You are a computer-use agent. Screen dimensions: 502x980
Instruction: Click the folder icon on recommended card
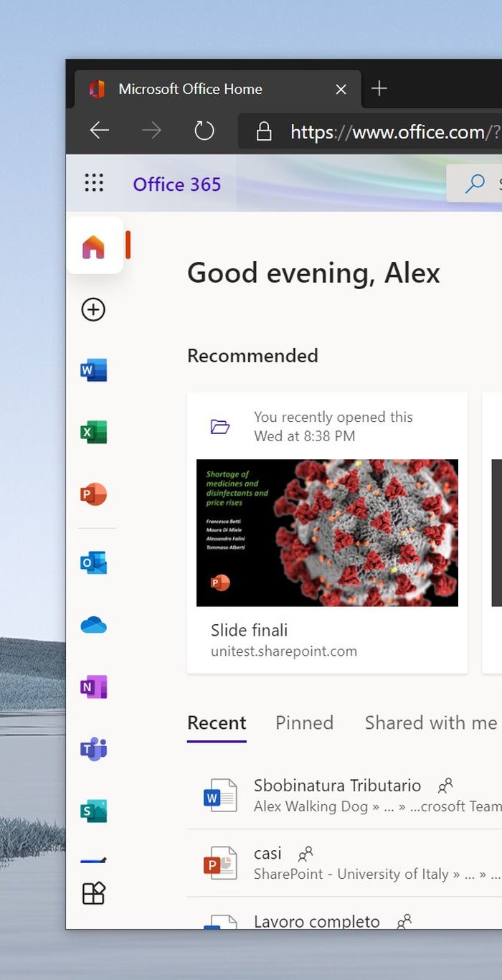[220, 427]
